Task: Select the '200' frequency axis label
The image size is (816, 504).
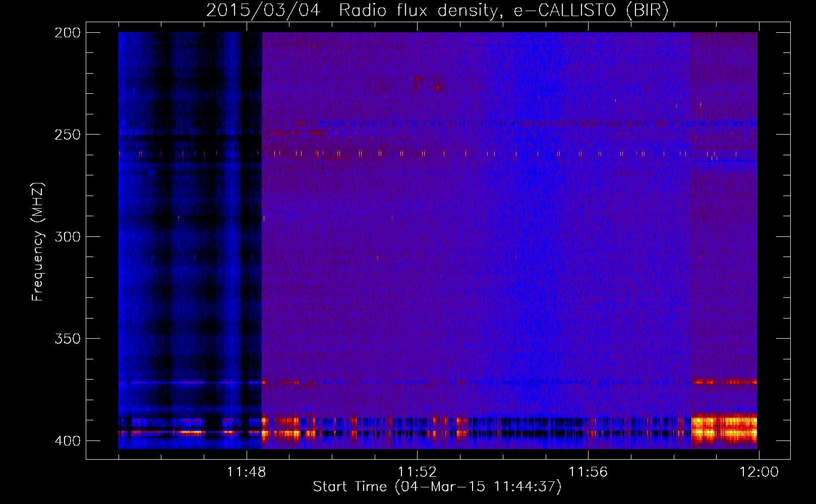Action: tap(68, 33)
